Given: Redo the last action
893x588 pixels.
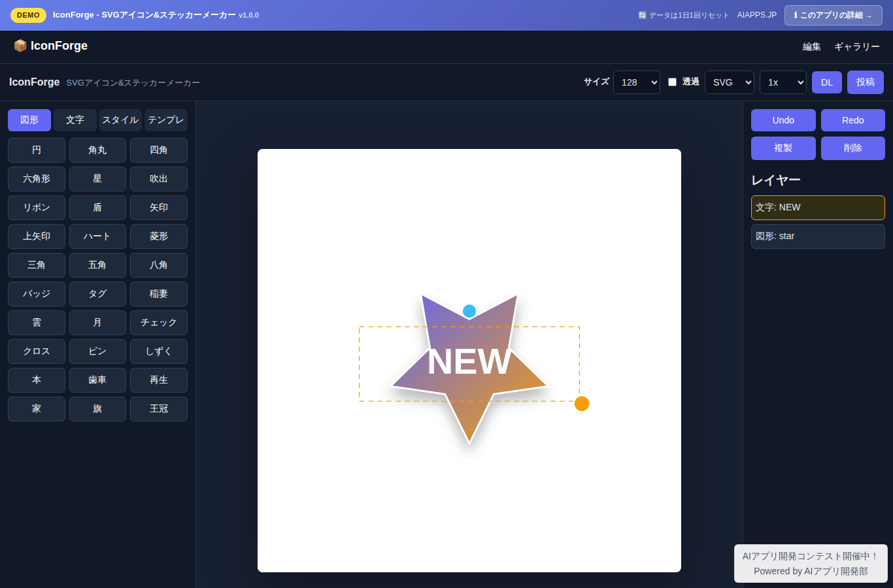Looking at the screenshot, I should click(853, 120).
